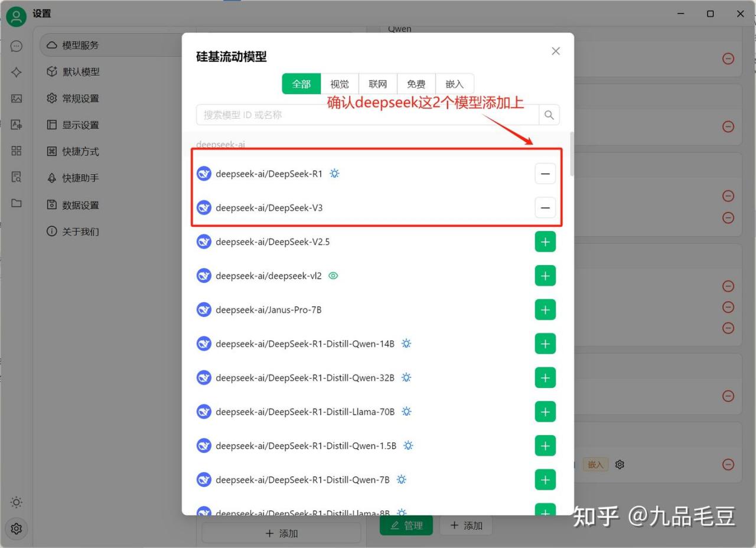Screen dimensions: 756x548
Task: Remove the deepseek-ai/DeepSeek-R1 model
Action: click(x=545, y=174)
